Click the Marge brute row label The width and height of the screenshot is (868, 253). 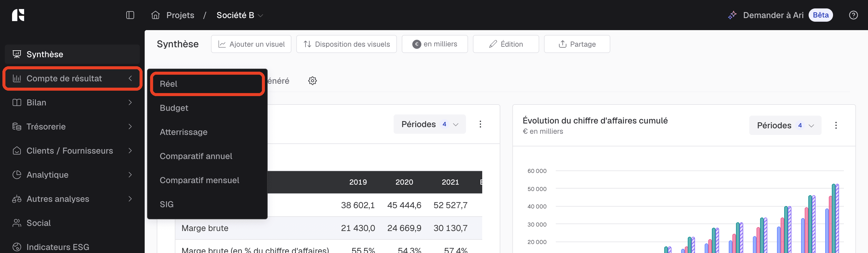coord(205,228)
